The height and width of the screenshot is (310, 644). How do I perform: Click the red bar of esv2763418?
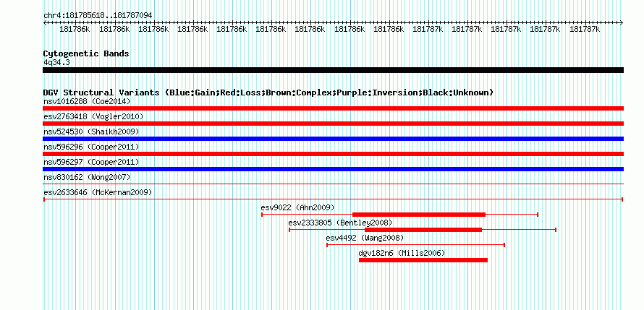click(x=333, y=124)
